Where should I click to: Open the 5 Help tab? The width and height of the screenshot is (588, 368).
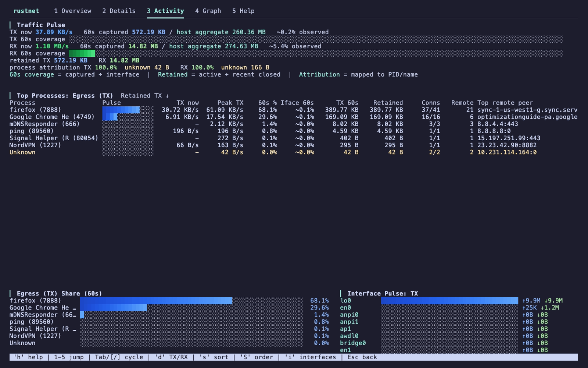point(243,11)
